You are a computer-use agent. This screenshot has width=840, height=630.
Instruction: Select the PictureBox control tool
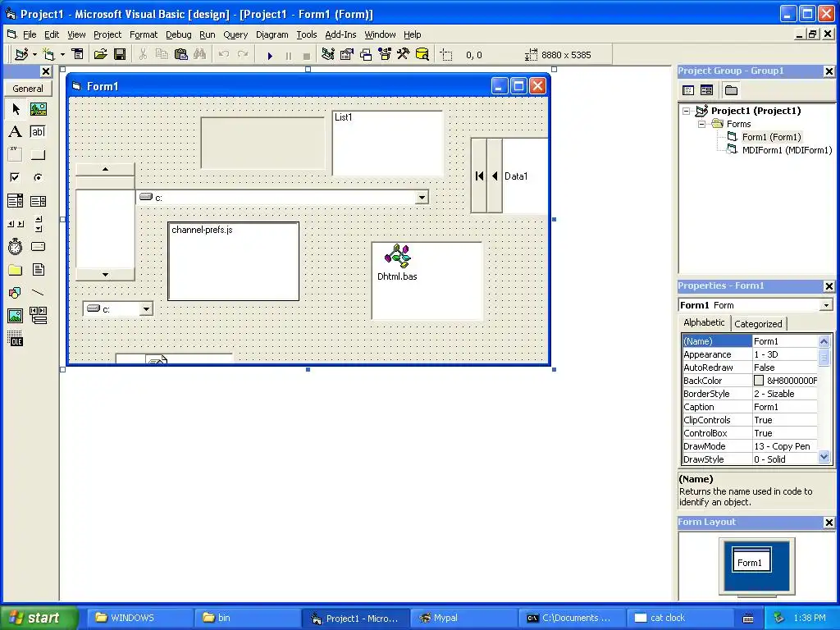coord(38,109)
